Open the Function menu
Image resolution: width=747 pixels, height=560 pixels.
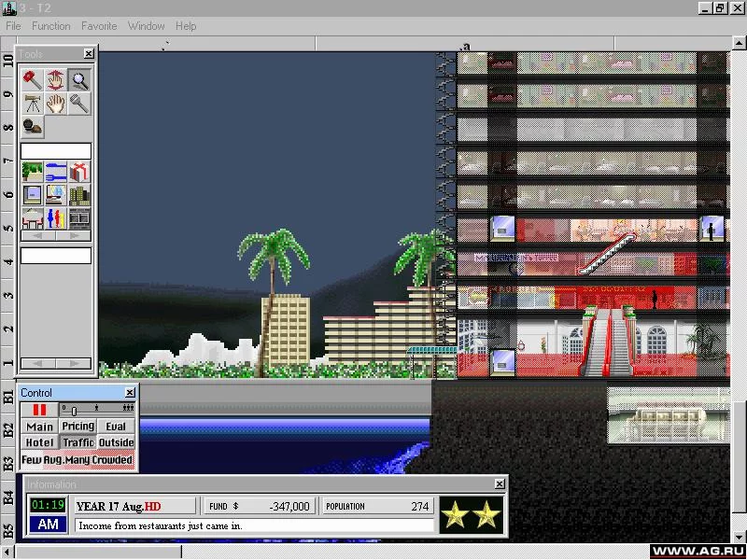coord(51,26)
